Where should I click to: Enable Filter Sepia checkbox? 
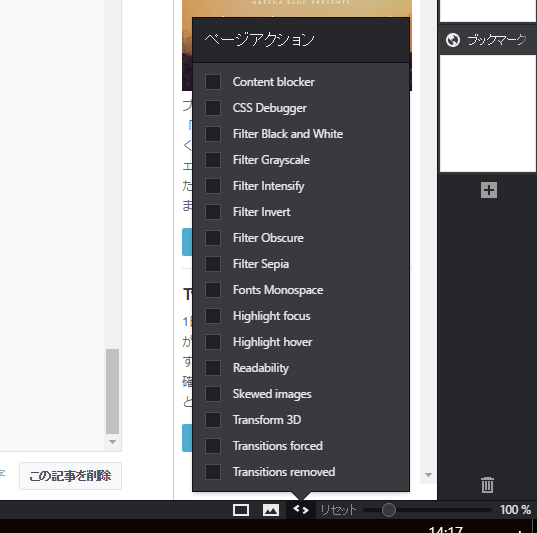[x=213, y=264]
